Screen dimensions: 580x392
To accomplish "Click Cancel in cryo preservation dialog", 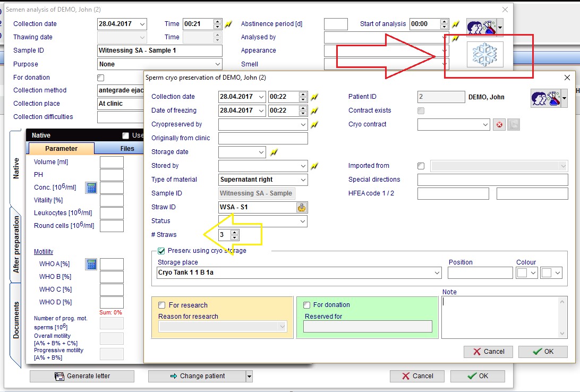I will pyautogui.click(x=488, y=352).
